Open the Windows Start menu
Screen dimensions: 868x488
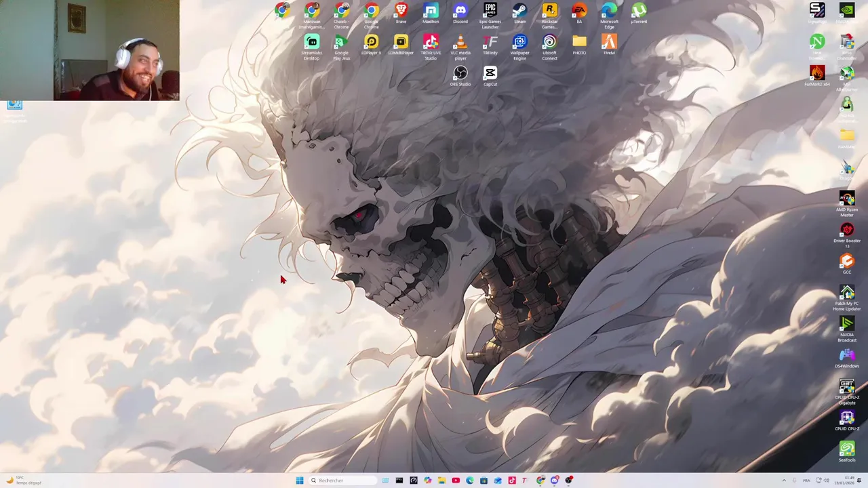[299, 481]
